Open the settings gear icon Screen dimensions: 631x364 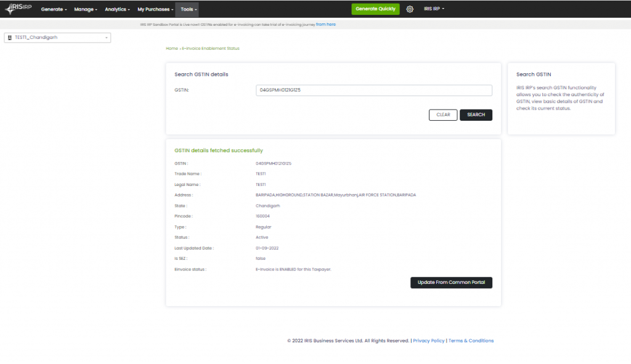pos(410,9)
